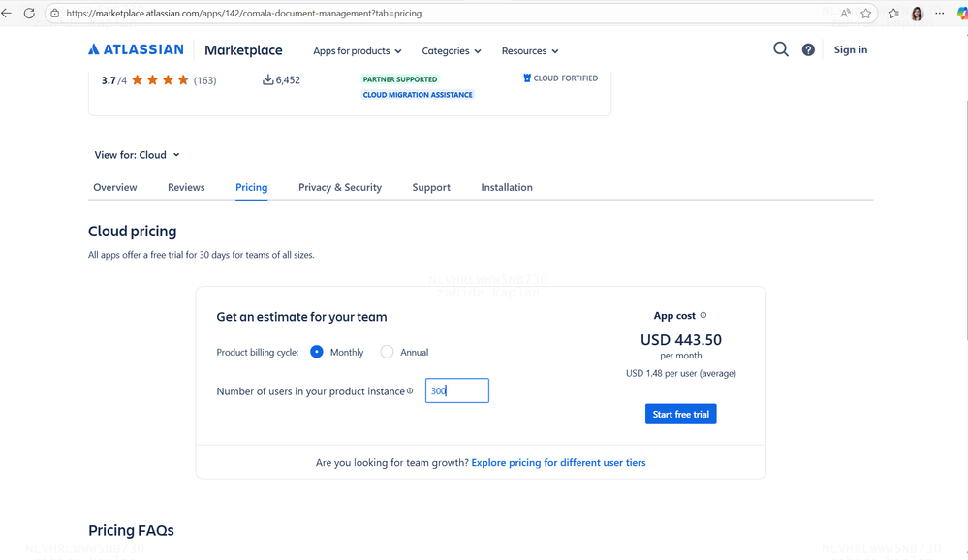The width and height of the screenshot is (968, 560).
Task: Click Sign in
Action: tap(850, 50)
